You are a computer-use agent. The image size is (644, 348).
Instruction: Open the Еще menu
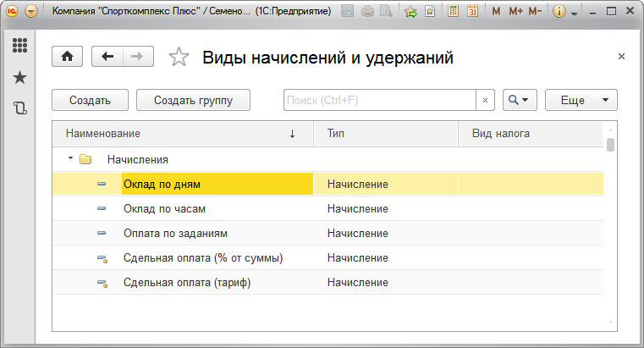point(581,100)
